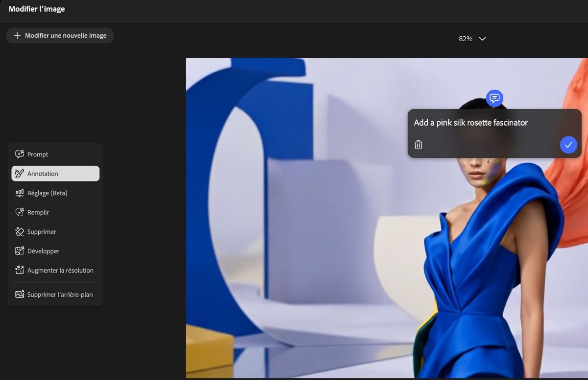Click the Modifier l'image title
Screen dimensions: 588x380
(37, 9)
